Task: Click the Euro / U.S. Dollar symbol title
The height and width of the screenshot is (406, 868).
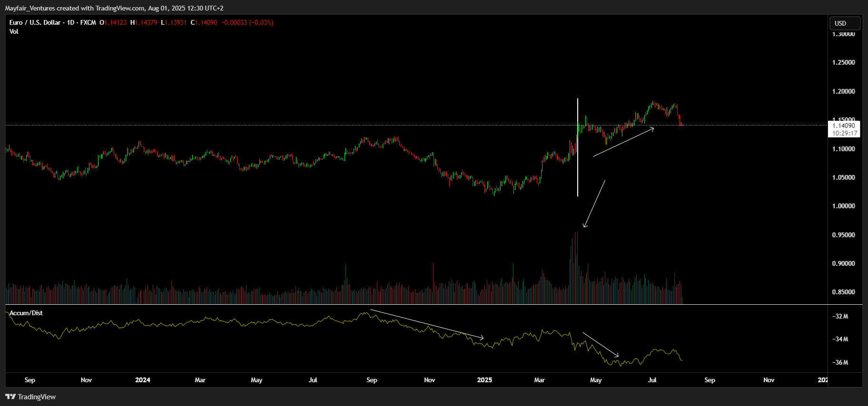Action: click(35, 22)
